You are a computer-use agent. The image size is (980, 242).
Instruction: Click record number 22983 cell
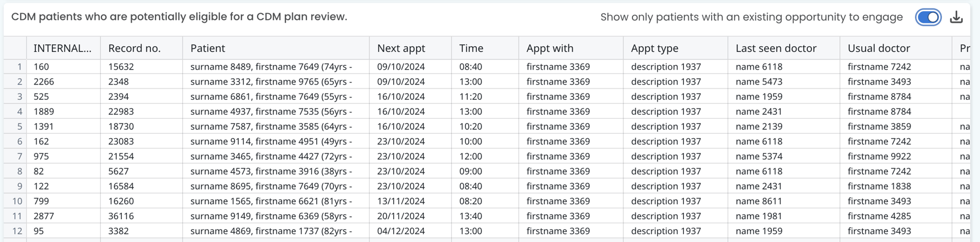pyautogui.click(x=121, y=111)
